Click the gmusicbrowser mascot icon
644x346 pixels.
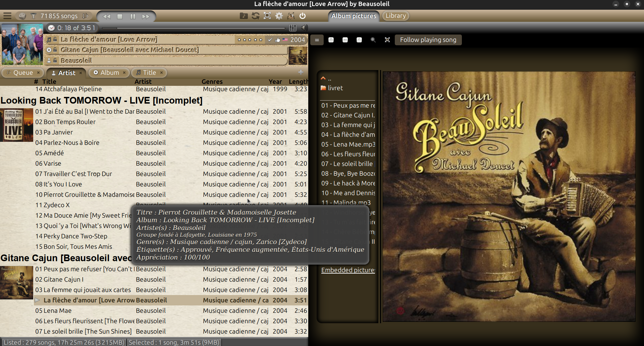pos(291,16)
